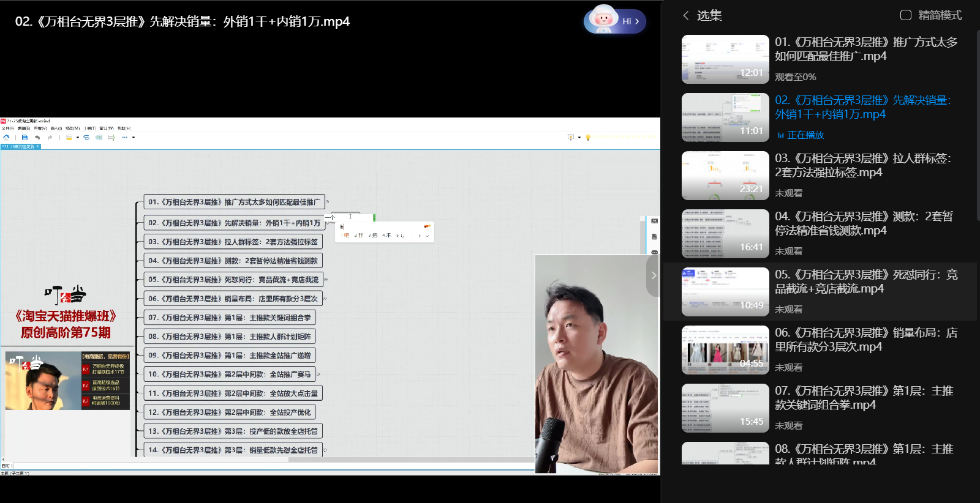The height and width of the screenshot is (503, 980).
Task: Select the episode 05 video thumbnail
Action: pos(725,292)
